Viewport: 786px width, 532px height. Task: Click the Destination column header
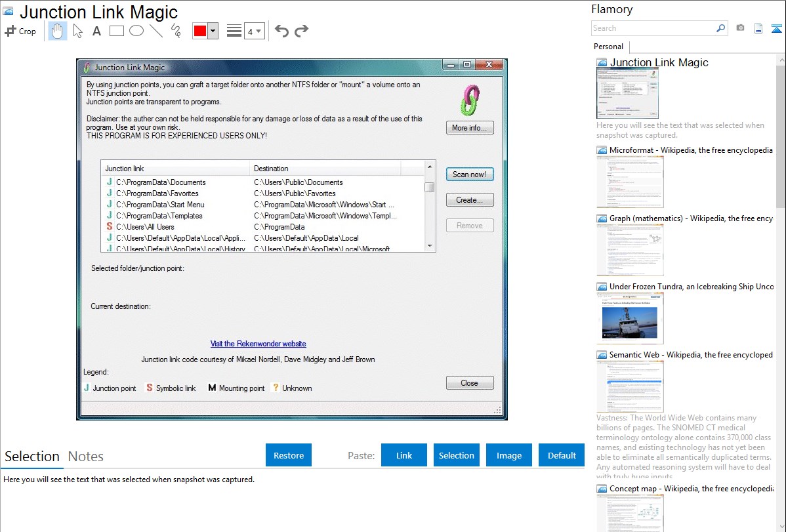tap(325, 169)
